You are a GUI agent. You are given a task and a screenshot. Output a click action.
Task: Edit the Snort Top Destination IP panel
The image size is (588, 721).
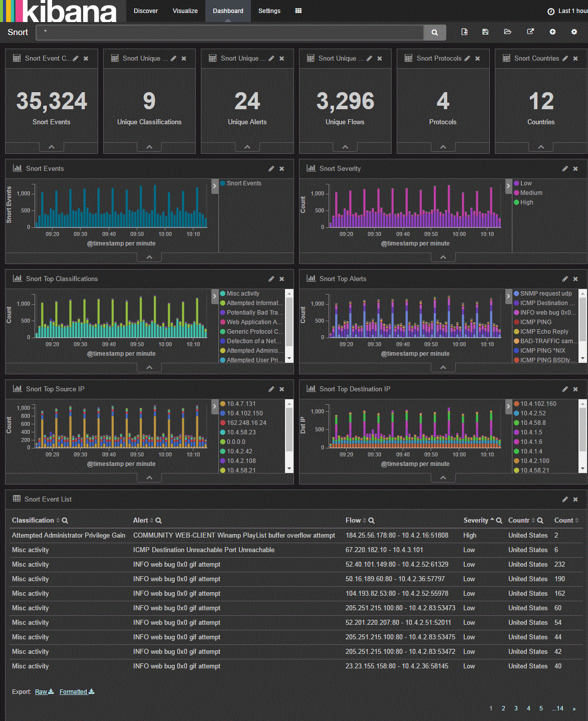pos(565,389)
